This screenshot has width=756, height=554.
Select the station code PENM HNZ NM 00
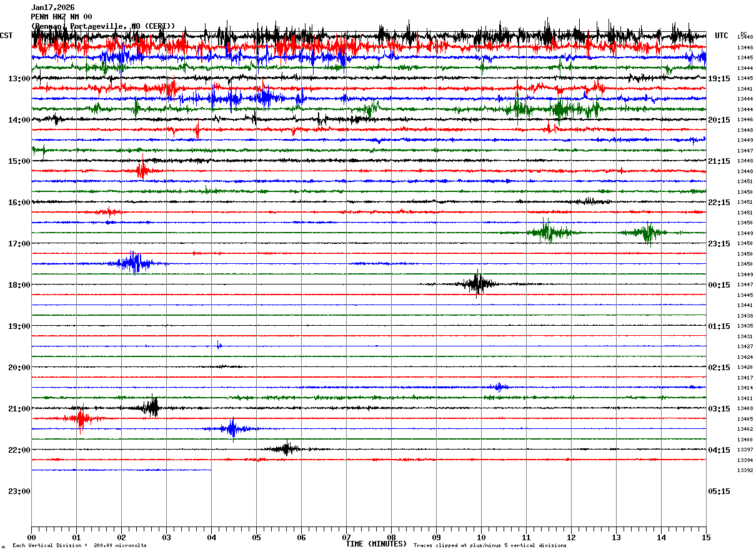tap(61, 17)
